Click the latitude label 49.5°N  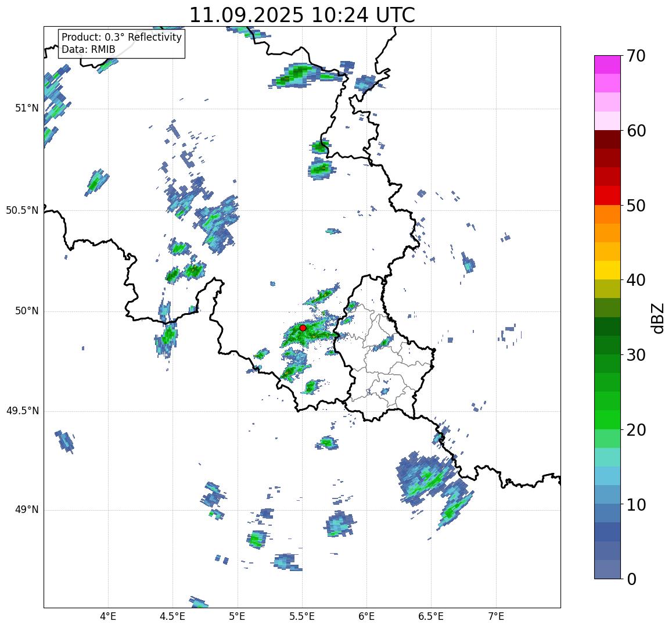point(22,411)
